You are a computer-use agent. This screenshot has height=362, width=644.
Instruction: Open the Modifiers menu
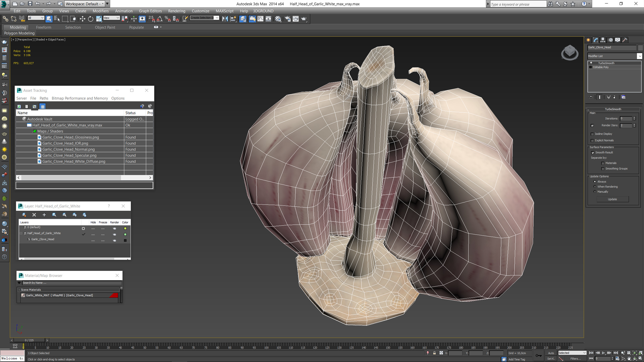coord(100,11)
